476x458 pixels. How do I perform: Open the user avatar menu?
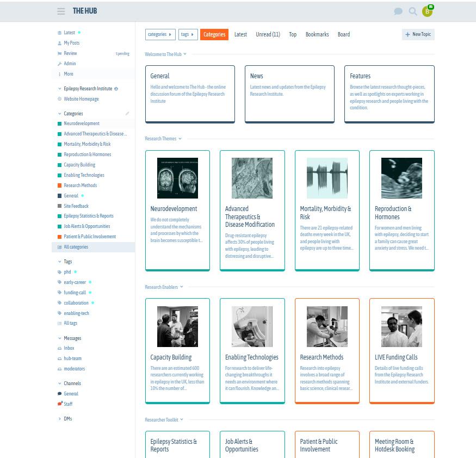(428, 11)
